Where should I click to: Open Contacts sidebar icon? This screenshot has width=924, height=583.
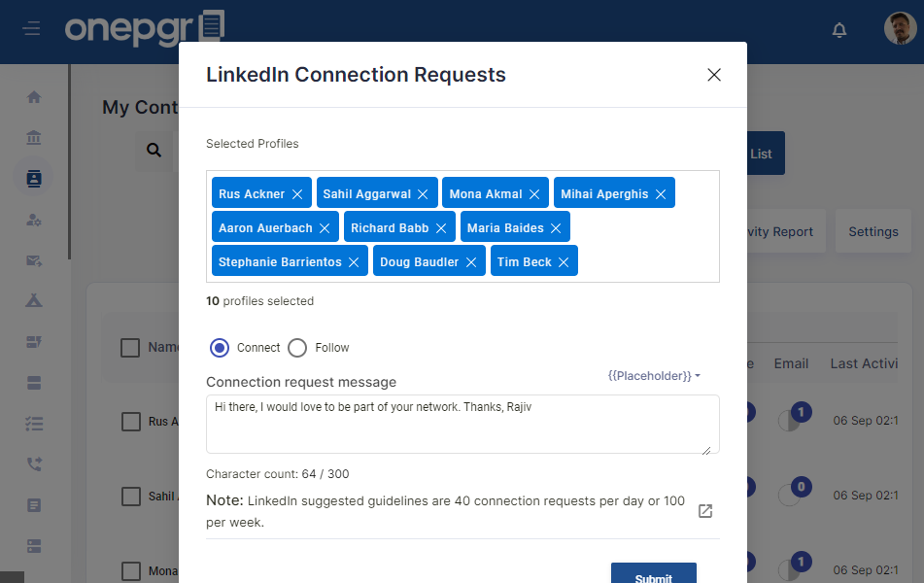tap(34, 178)
